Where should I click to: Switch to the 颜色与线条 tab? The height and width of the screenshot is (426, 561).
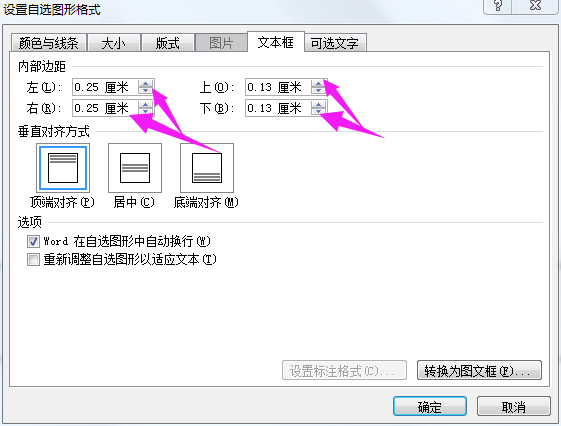pos(49,43)
